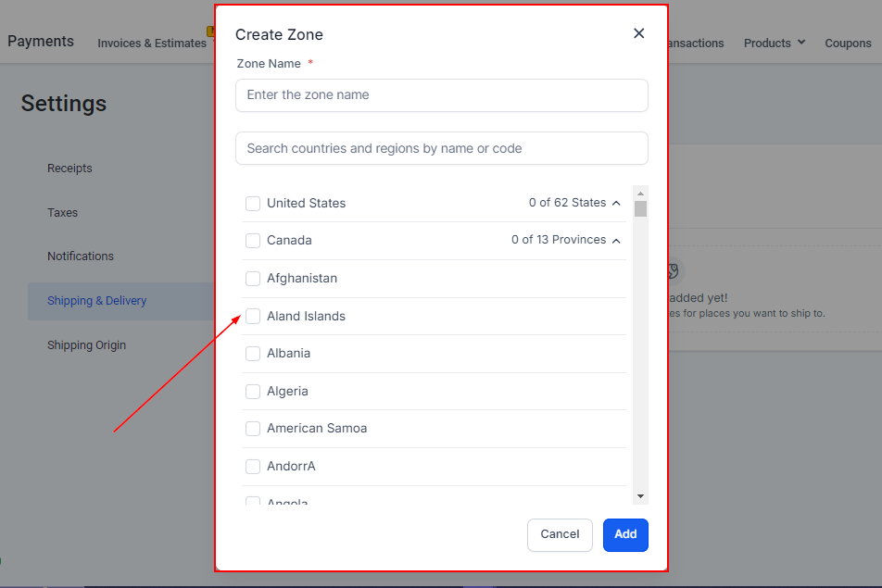This screenshot has width=882, height=588.
Task: Enable the Albania checkbox
Action: [x=253, y=354]
